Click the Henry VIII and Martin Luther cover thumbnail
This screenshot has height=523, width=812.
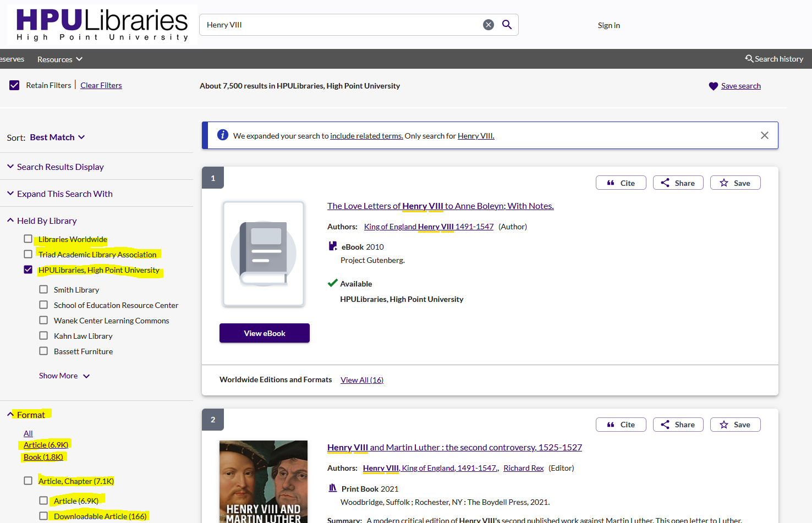(x=263, y=481)
